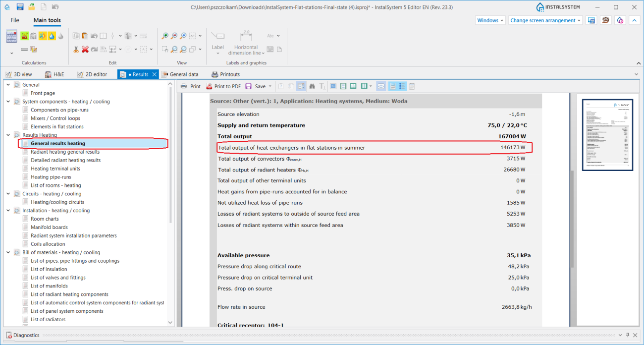Click the film reel icon top right

[606, 20]
